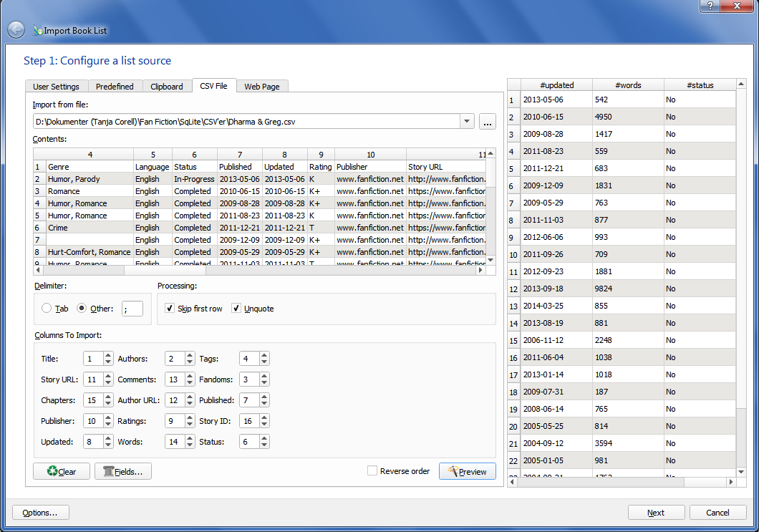Go back using the round arrow button
This screenshot has height=532, width=759.
[16, 30]
